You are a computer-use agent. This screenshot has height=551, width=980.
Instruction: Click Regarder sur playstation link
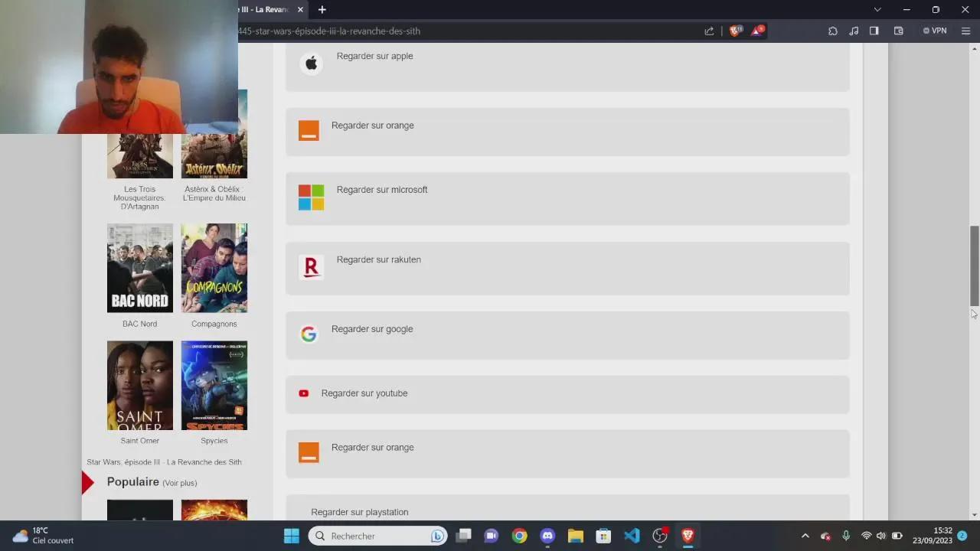coord(360,512)
